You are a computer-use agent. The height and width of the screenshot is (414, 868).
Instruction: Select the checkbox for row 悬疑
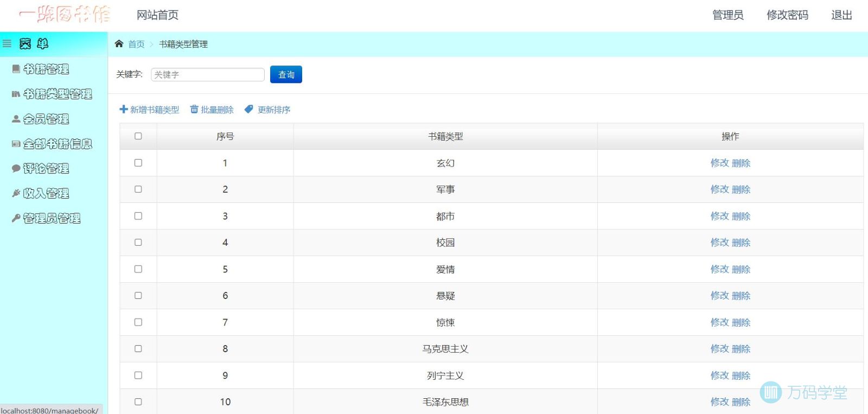tap(138, 296)
